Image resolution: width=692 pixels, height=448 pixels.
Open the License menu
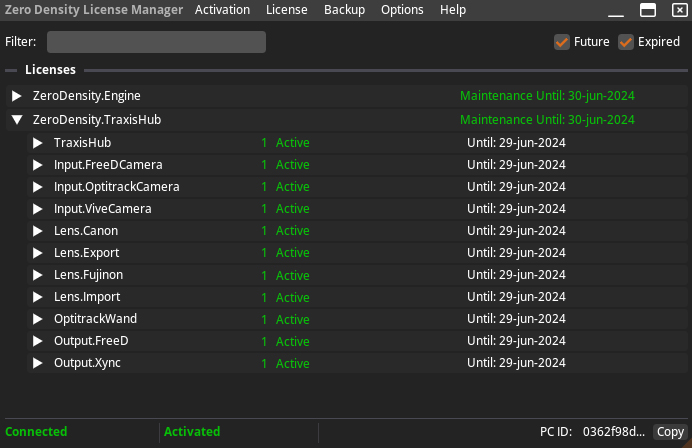click(x=287, y=10)
